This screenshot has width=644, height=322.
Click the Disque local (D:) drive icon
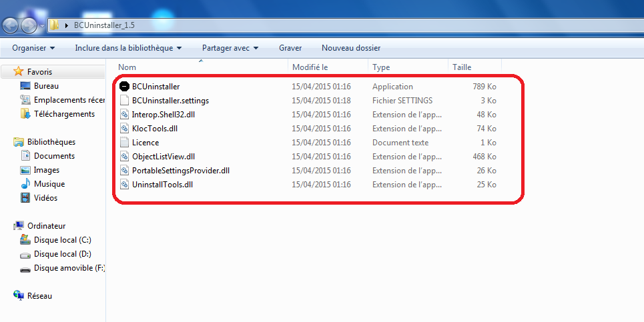coord(25,254)
